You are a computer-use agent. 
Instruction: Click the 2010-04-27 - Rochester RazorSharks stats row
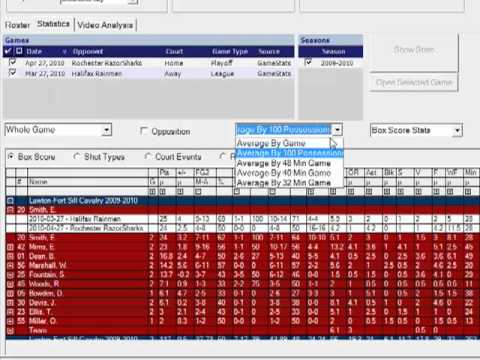pos(242,228)
